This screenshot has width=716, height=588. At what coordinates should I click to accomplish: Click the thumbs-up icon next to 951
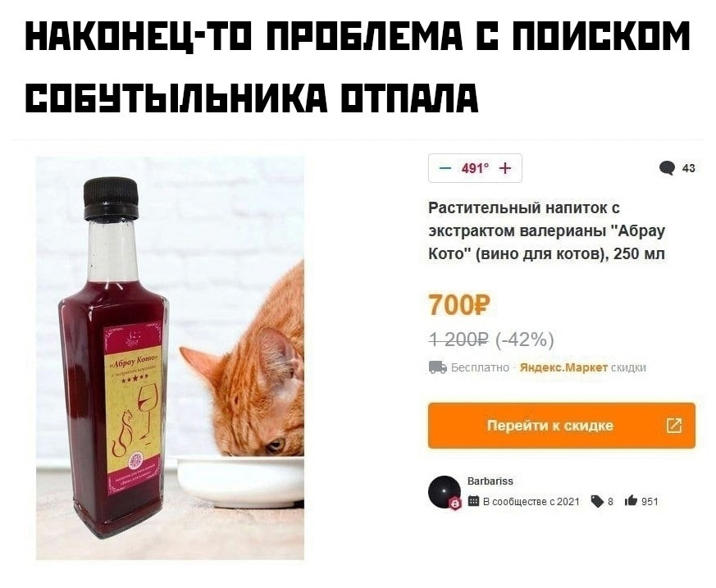click(x=631, y=501)
